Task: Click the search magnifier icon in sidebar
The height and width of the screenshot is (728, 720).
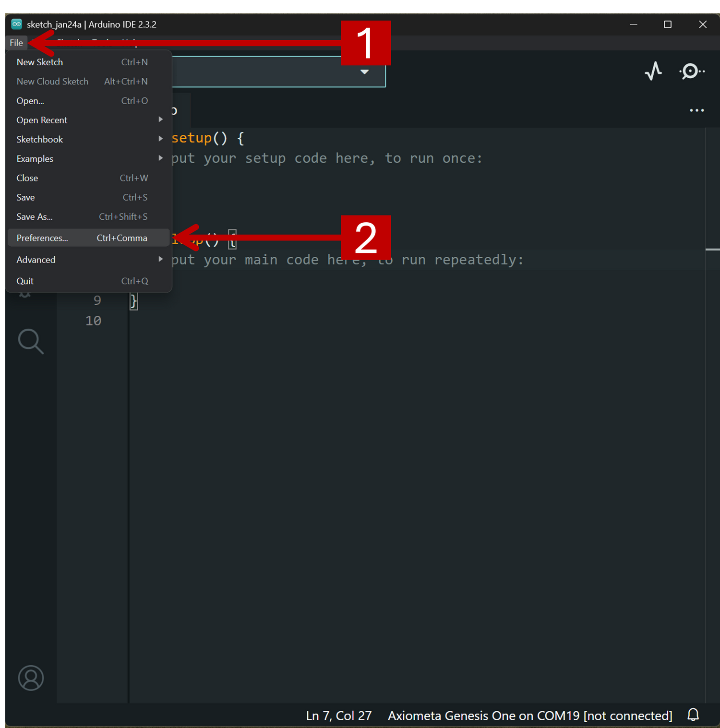Action: coord(31,341)
